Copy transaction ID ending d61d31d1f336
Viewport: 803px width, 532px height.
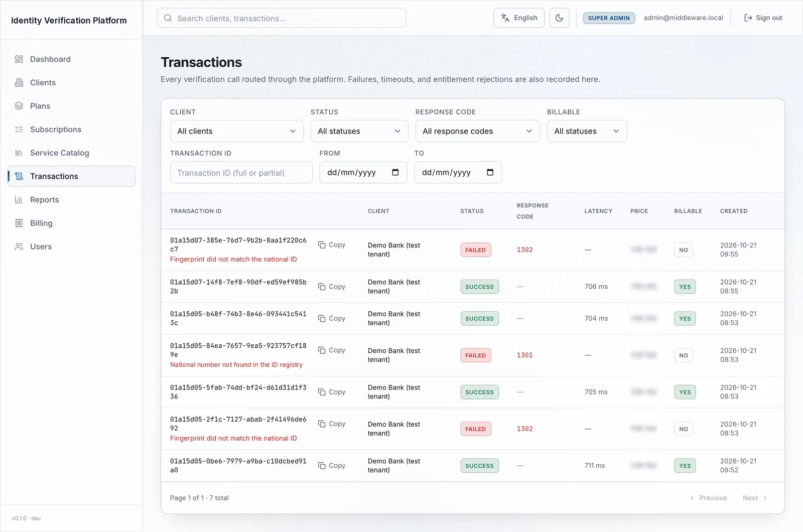(332, 392)
